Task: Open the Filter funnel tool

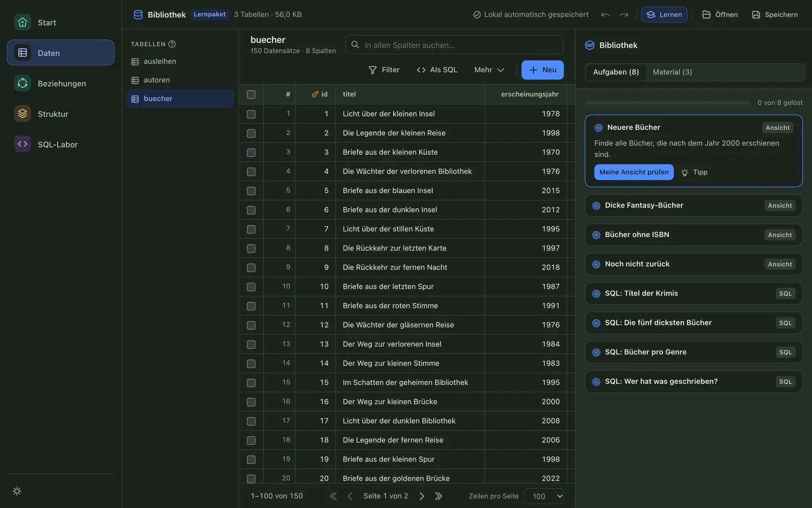Action: click(384, 70)
